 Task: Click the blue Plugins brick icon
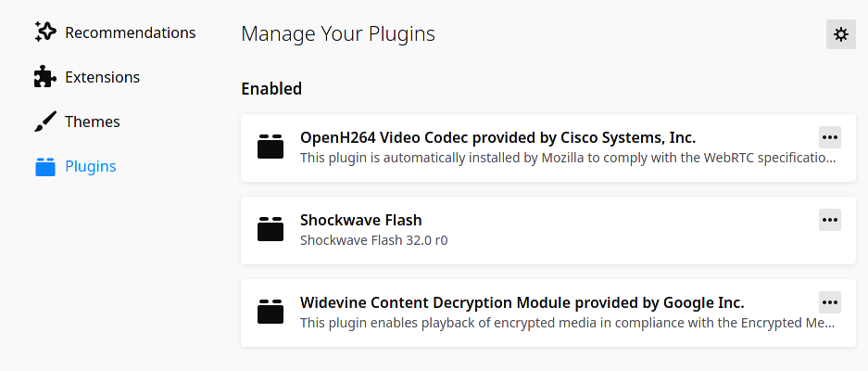click(x=44, y=166)
